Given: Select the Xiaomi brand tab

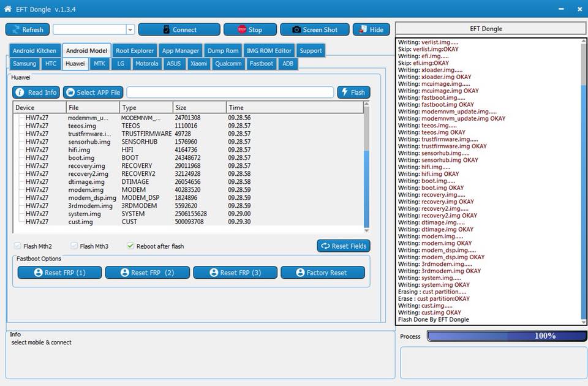Looking at the screenshot, I should (x=198, y=63).
